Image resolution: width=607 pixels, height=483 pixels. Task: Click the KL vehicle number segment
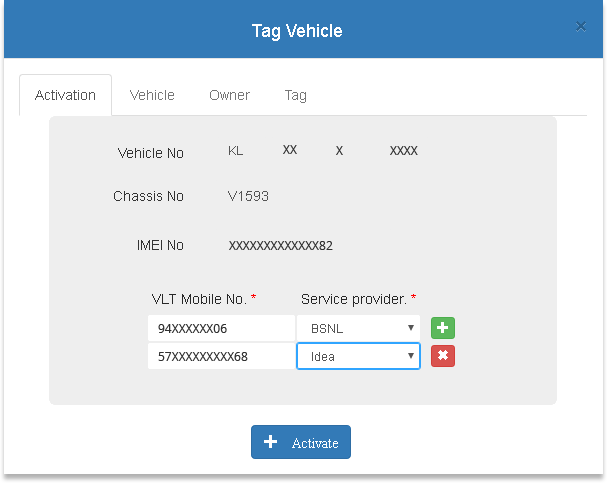coord(235,151)
